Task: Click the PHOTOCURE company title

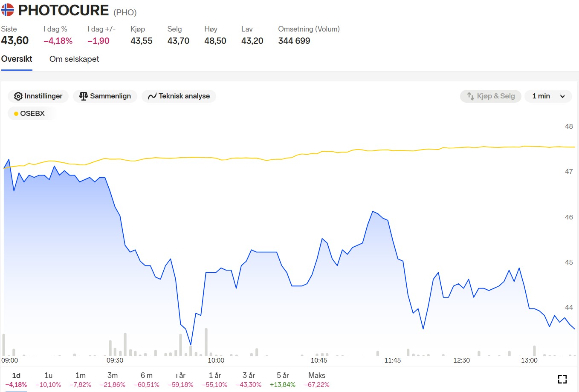Action: (63, 10)
